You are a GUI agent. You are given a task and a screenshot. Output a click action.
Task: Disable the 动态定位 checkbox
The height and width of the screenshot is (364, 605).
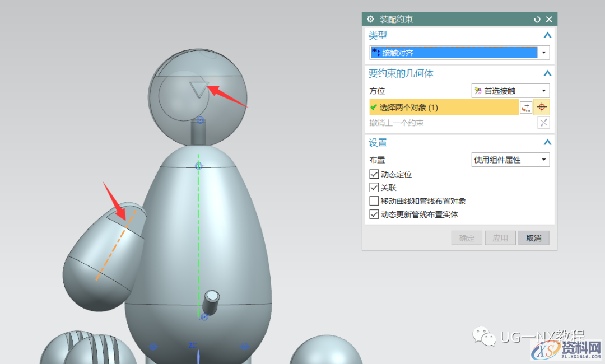click(374, 174)
